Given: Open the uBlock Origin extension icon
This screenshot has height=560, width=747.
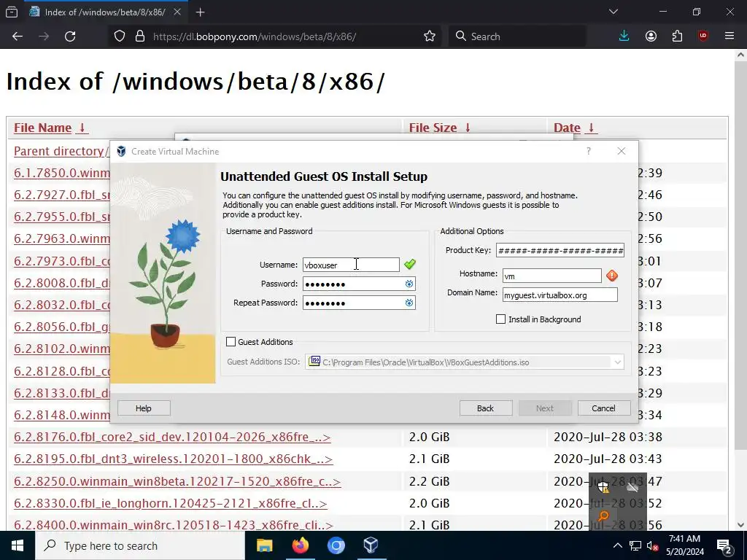Looking at the screenshot, I should [x=703, y=36].
